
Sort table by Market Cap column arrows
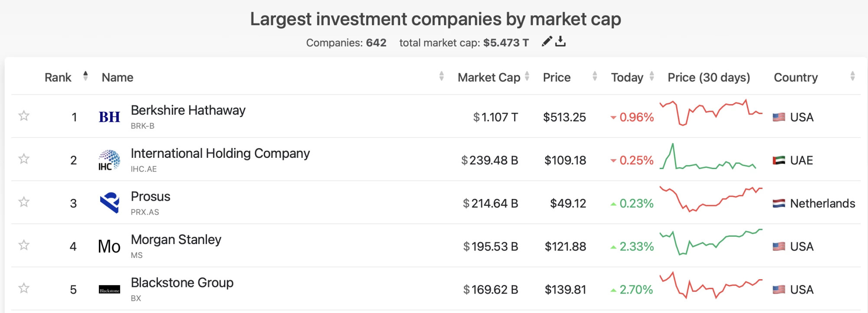[527, 76]
